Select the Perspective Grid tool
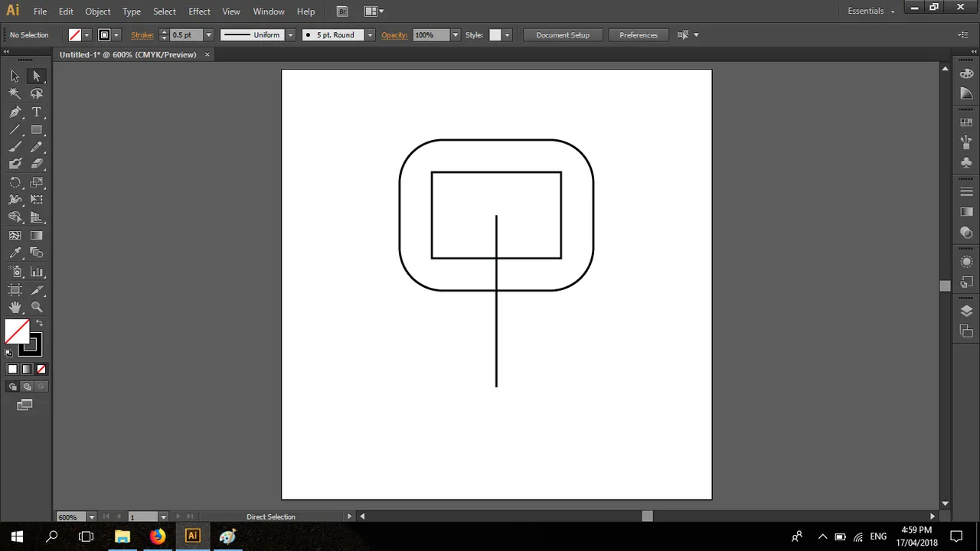This screenshot has height=551, width=980. click(36, 217)
